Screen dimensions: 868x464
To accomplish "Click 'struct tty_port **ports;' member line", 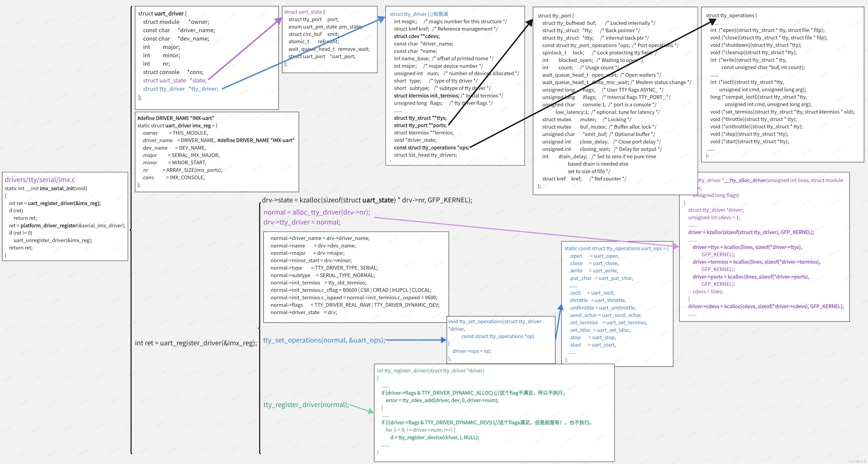I will (x=420, y=125).
